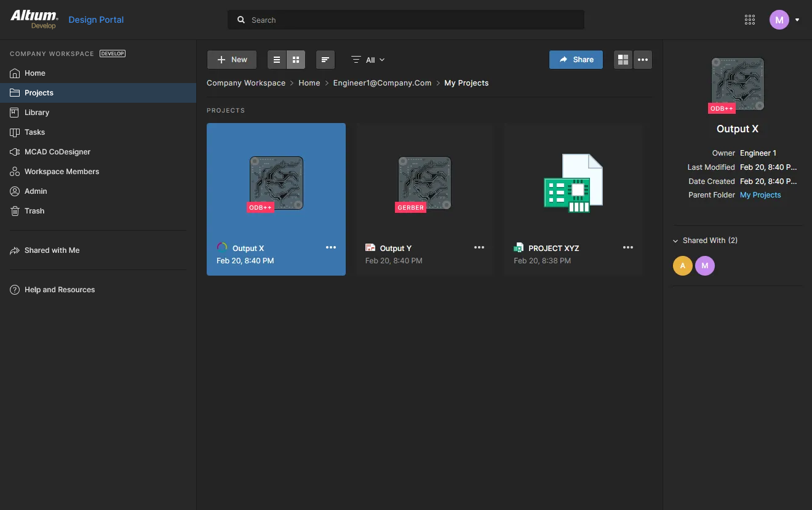Open Output Y's three-dot options menu

pyautogui.click(x=479, y=248)
